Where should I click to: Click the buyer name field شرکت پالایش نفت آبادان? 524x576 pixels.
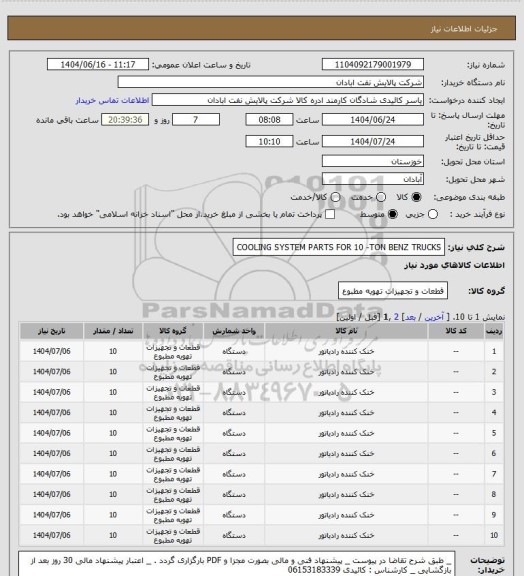270,82
